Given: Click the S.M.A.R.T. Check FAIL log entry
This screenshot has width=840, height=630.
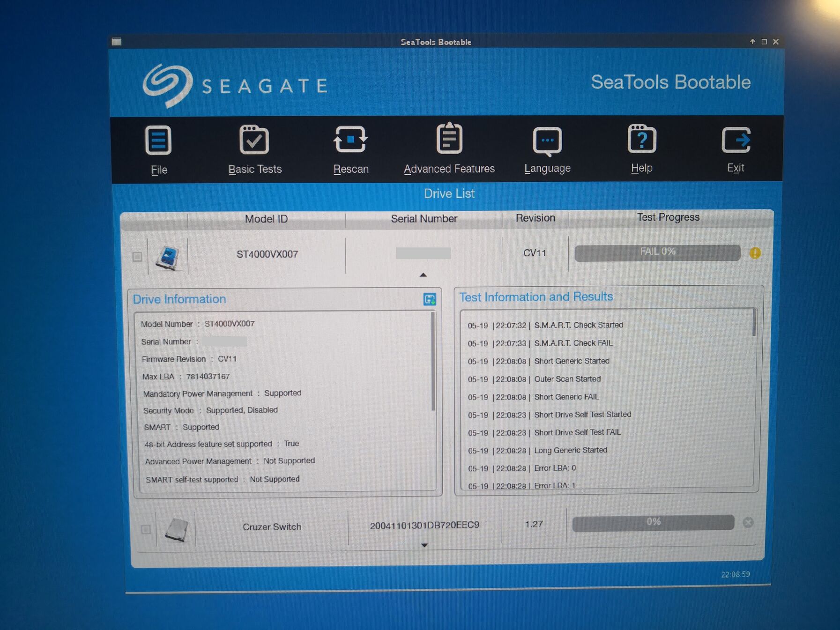Looking at the screenshot, I should 540,343.
